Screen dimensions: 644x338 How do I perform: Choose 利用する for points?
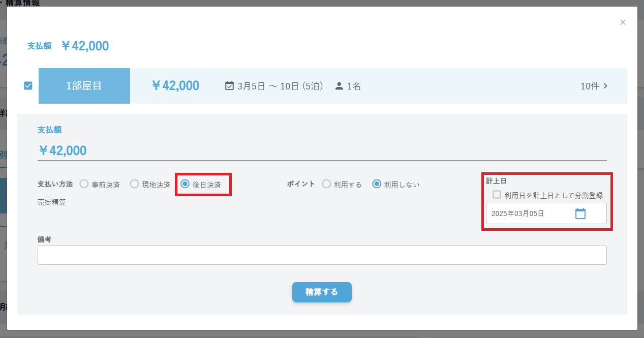click(326, 184)
